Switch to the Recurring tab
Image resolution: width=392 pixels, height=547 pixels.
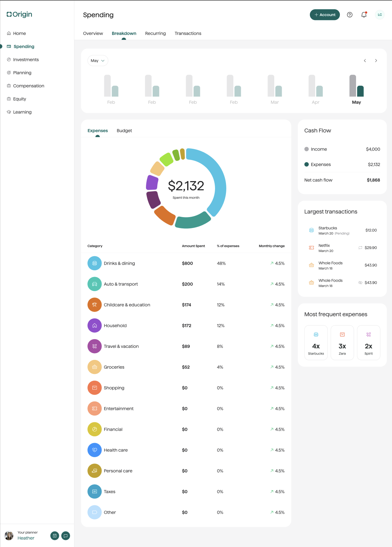155,33
